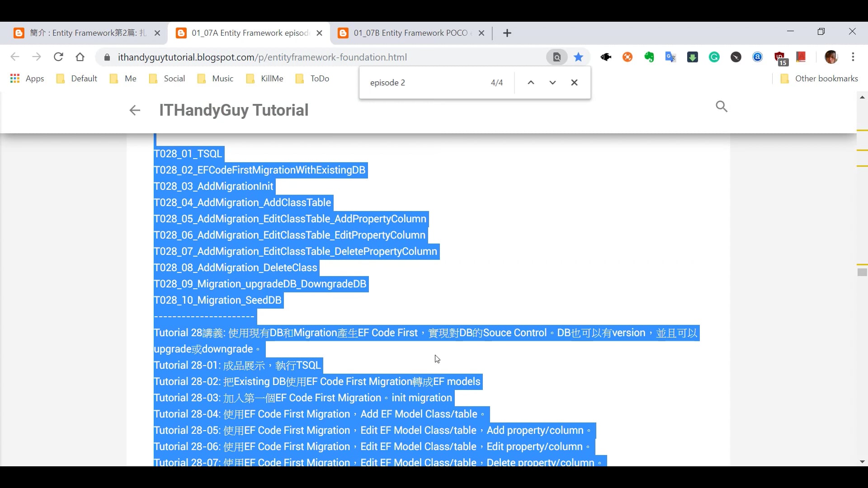Jump to previous find result arrow

[531, 83]
